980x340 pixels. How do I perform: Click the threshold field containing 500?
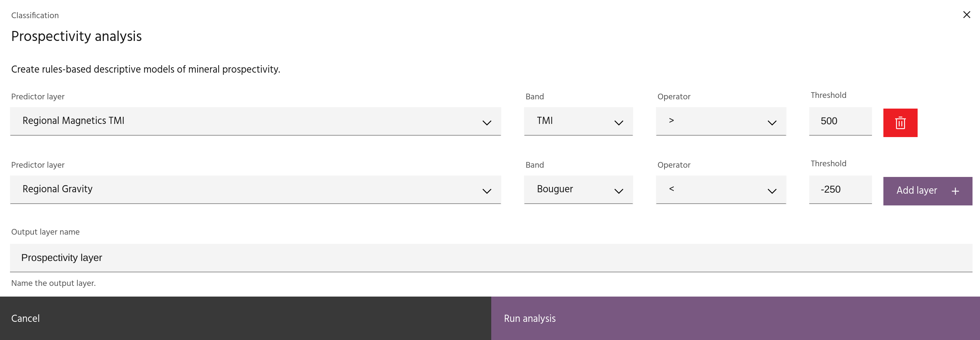coord(840,121)
